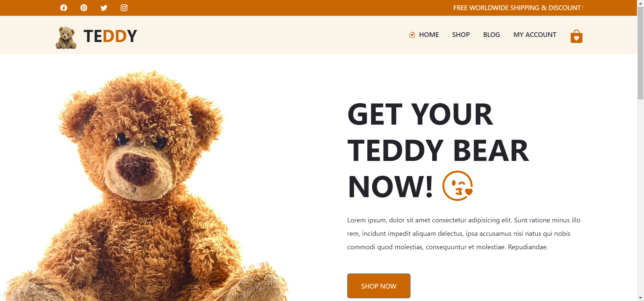Open the Instagram social icon

[124, 8]
